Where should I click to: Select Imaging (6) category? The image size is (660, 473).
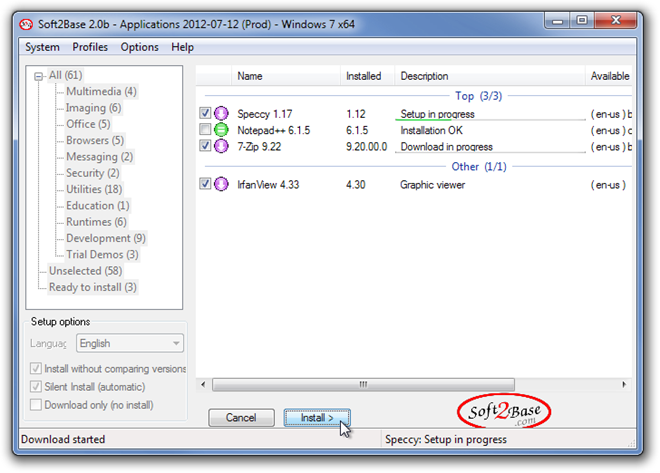tap(93, 108)
